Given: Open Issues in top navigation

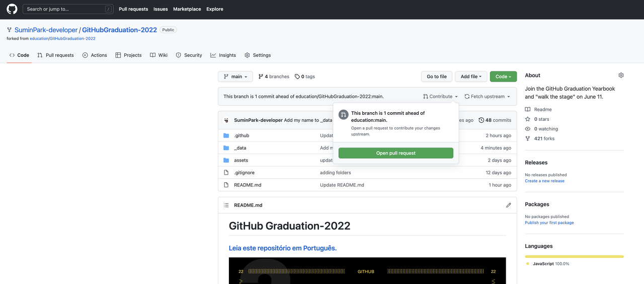Looking at the screenshot, I should [160, 9].
